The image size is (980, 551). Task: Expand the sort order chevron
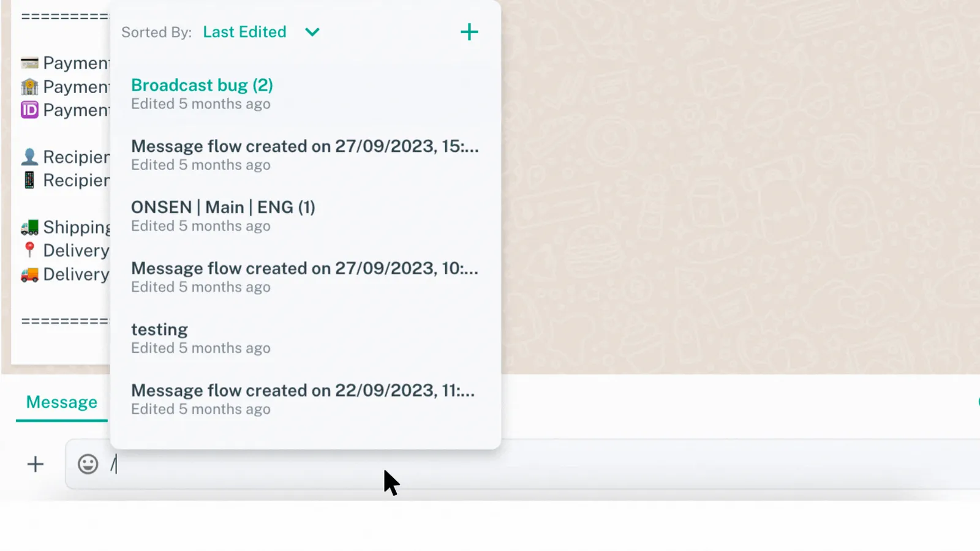pyautogui.click(x=312, y=32)
